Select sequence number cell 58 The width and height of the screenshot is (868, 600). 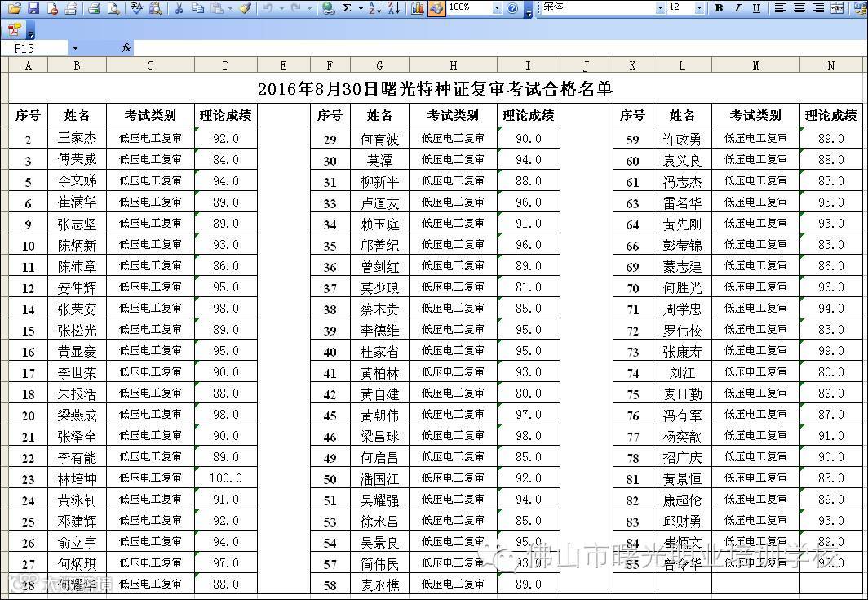[330, 584]
